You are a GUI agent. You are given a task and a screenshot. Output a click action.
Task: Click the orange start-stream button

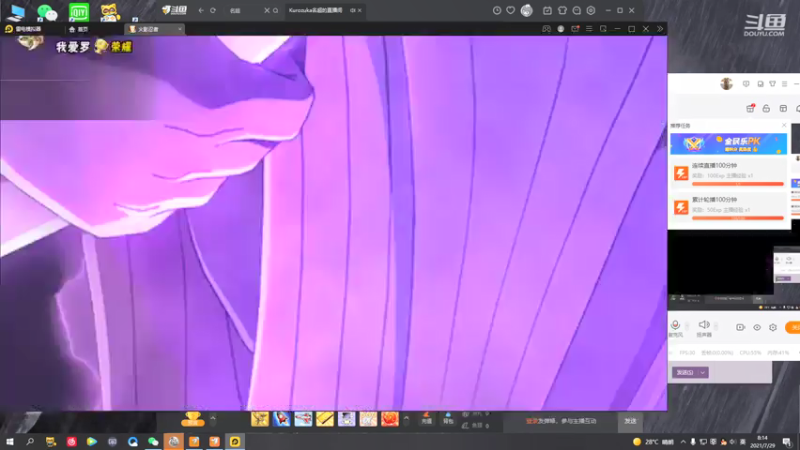click(793, 327)
